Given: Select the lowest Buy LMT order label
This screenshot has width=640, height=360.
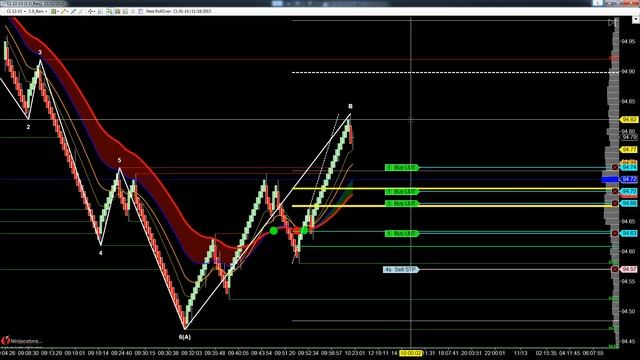Looking at the screenshot, I should click(x=402, y=233).
